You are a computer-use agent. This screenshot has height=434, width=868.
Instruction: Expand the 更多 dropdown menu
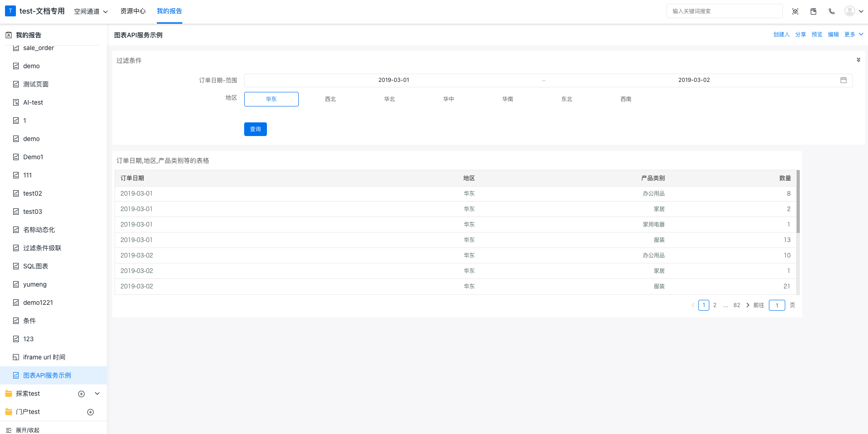(854, 35)
